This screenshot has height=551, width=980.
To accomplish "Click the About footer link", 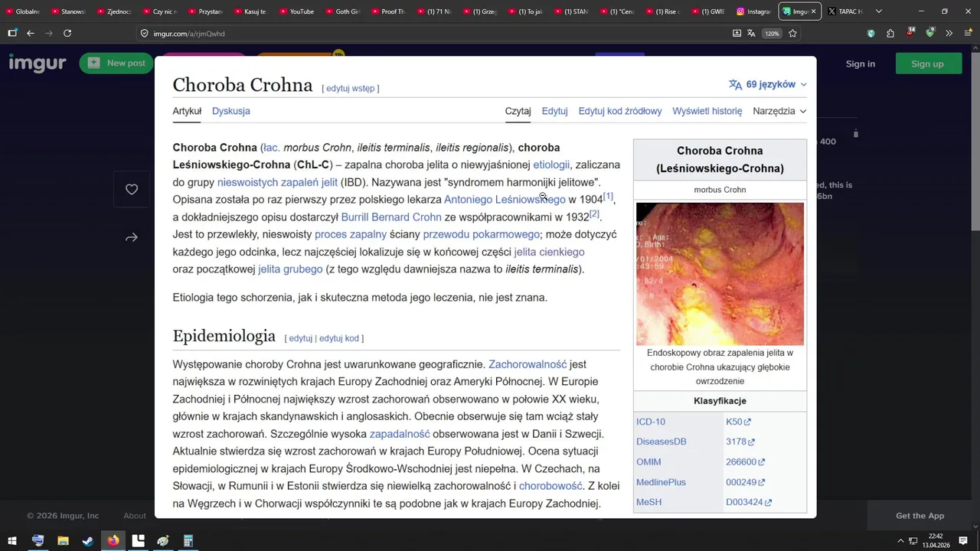I will tap(135, 516).
